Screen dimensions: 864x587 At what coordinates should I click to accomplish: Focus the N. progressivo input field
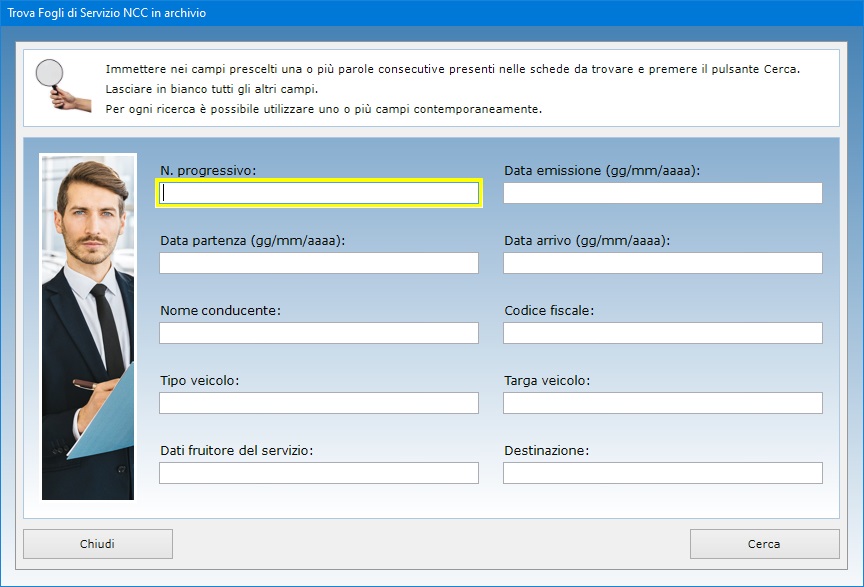319,193
